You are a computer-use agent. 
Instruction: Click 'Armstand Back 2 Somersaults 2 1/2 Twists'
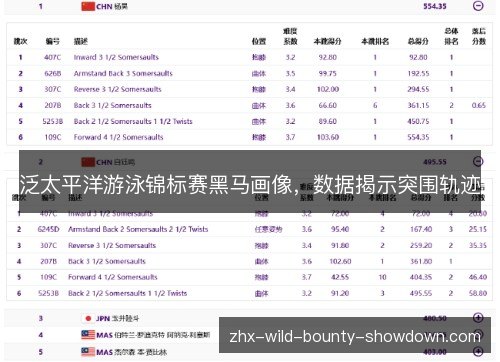click(x=138, y=229)
